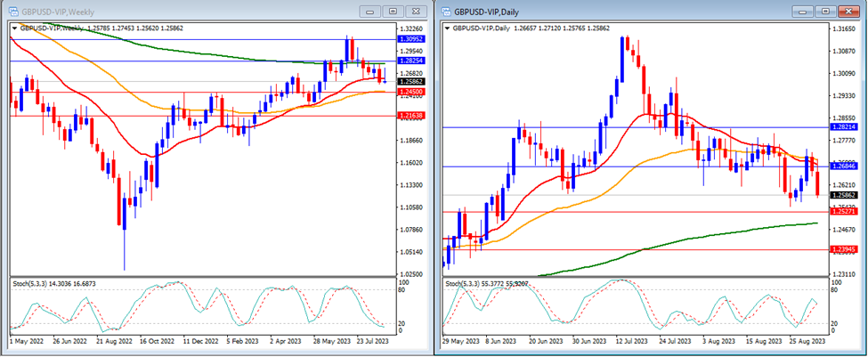
Task: Click the 1.32260 Weekly price axis value
Action: (410, 28)
